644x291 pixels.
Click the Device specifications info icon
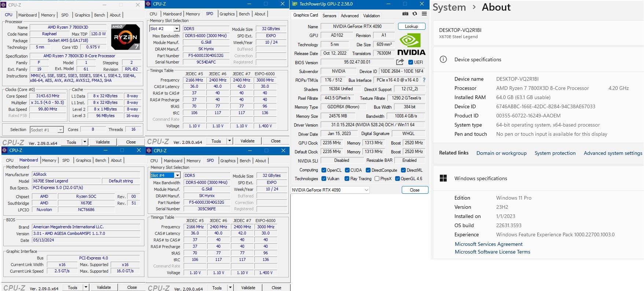click(x=443, y=59)
